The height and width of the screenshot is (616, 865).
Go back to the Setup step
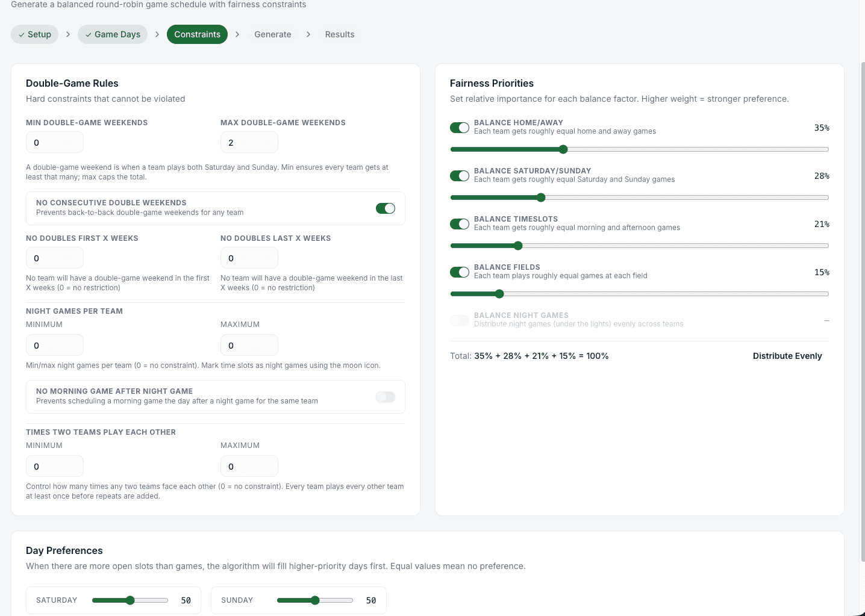35,34
